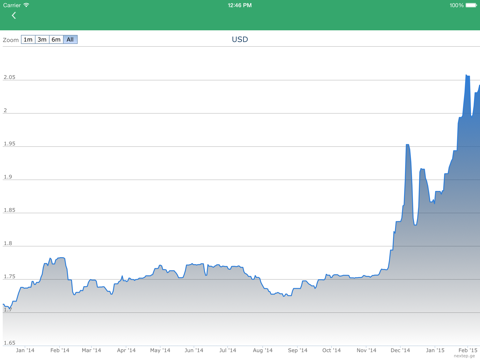Click the Feb '15 axis label

[468, 350]
